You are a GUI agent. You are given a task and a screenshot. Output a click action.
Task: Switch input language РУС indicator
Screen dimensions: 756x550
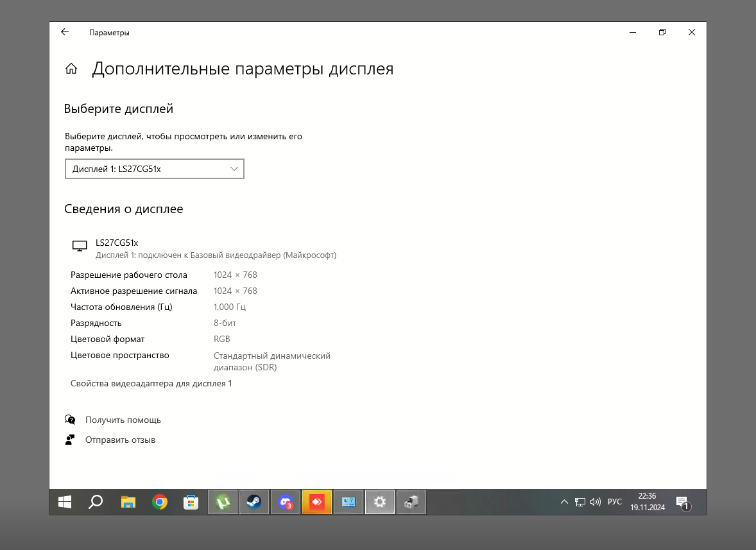pyautogui.click(x=615, y=502)
